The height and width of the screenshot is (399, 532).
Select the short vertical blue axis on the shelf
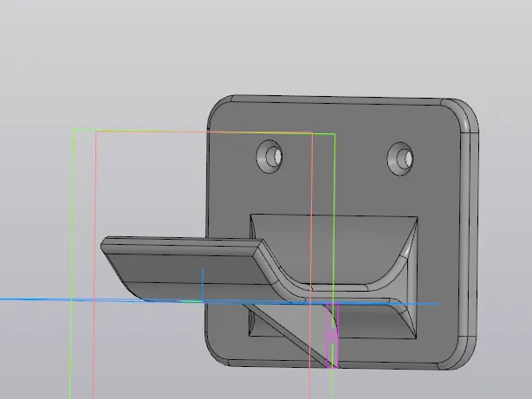pos(203,284)
